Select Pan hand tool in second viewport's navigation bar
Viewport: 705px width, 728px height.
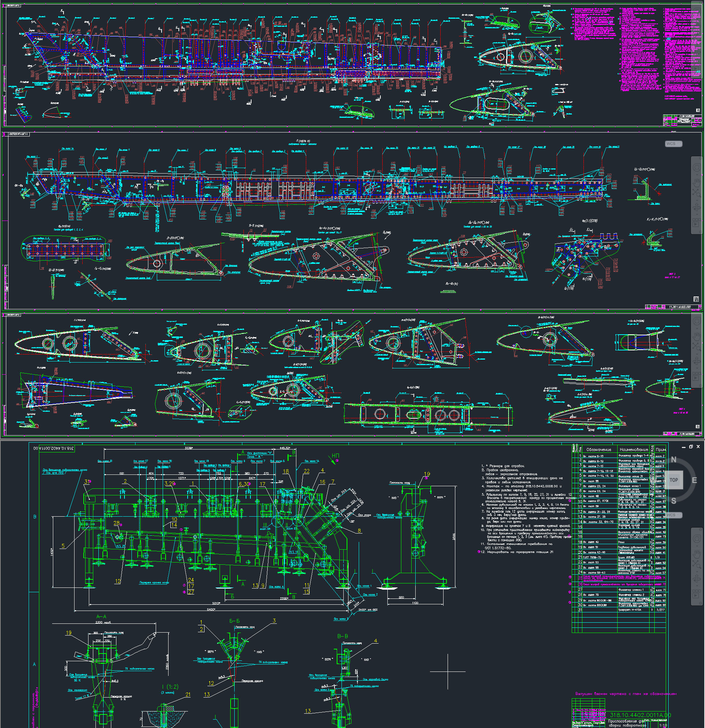pos(697,183)
